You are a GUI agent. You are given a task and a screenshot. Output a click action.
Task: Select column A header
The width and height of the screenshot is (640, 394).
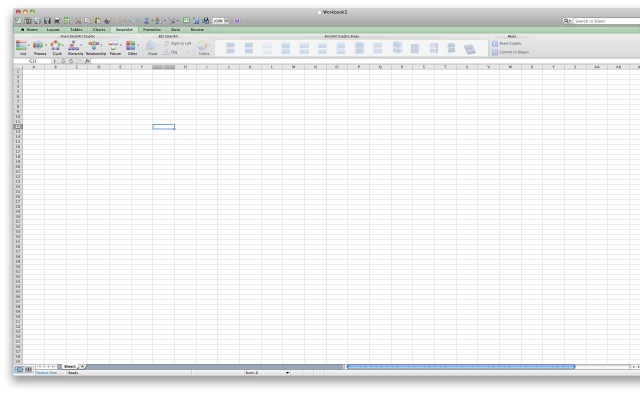(33, 67)
